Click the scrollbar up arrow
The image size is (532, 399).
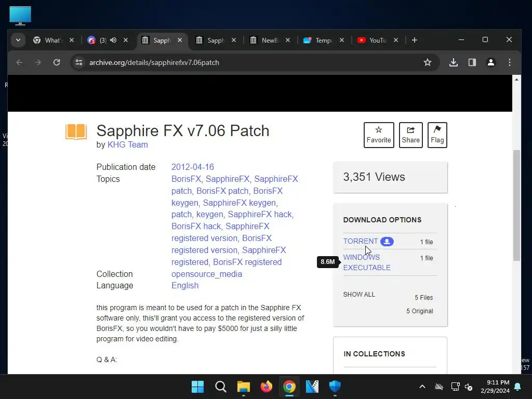click(516, 79)
